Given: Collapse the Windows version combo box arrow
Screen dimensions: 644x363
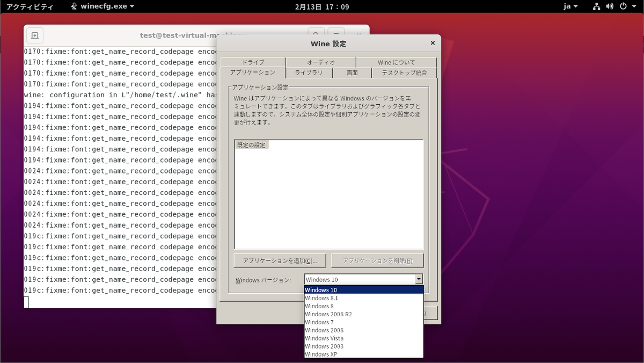Looking at the screenshot, I should pyautogui.click(x=419, y=279).
